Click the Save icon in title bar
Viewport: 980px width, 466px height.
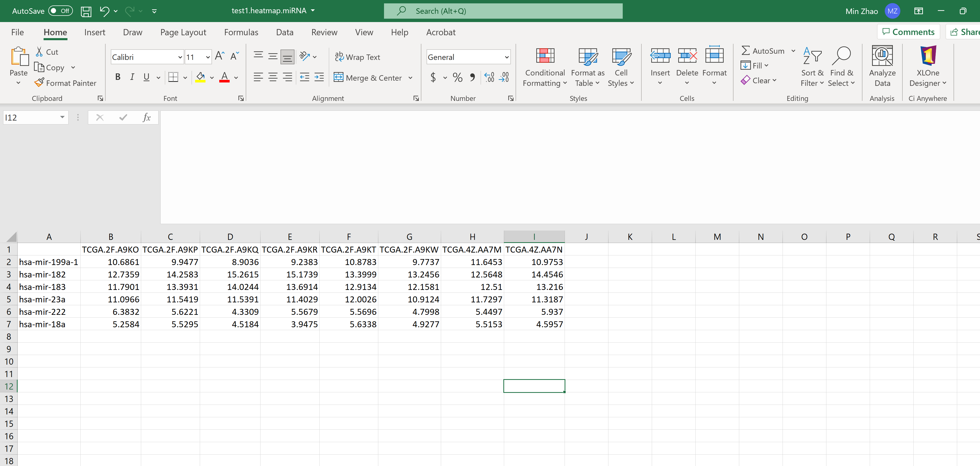point(86,11)
